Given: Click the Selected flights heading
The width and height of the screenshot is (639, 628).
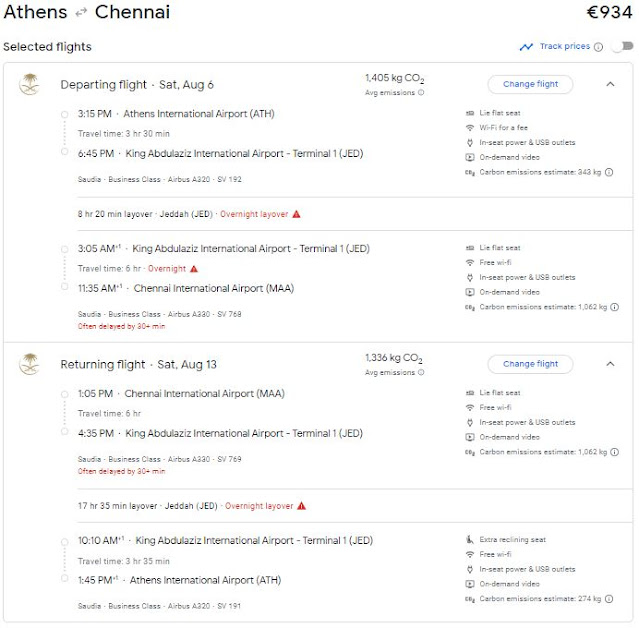Looking at the screenshot, I should (47, 47).
